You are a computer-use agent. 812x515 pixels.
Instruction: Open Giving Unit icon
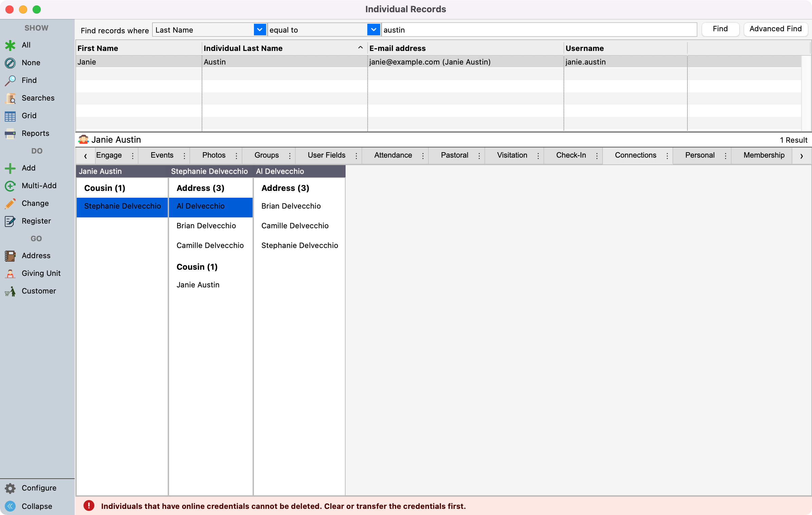pos(10,273)
